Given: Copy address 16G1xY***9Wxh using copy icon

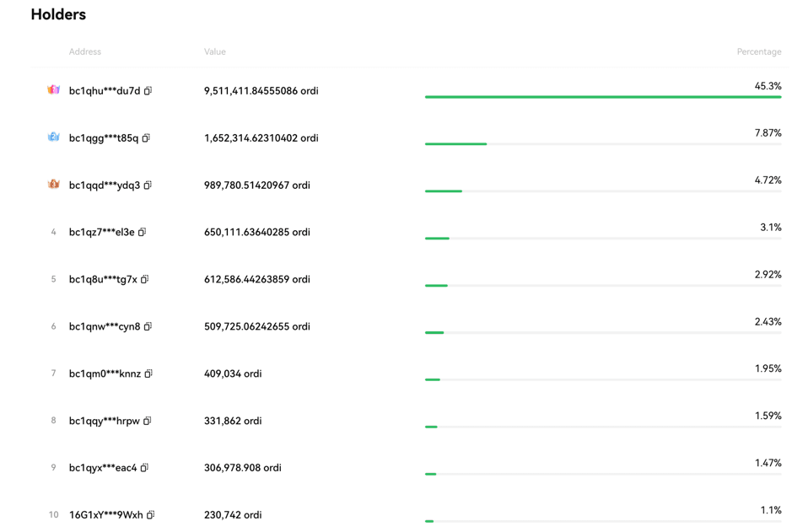Looking at the screenshot, I should coord(150,514).
